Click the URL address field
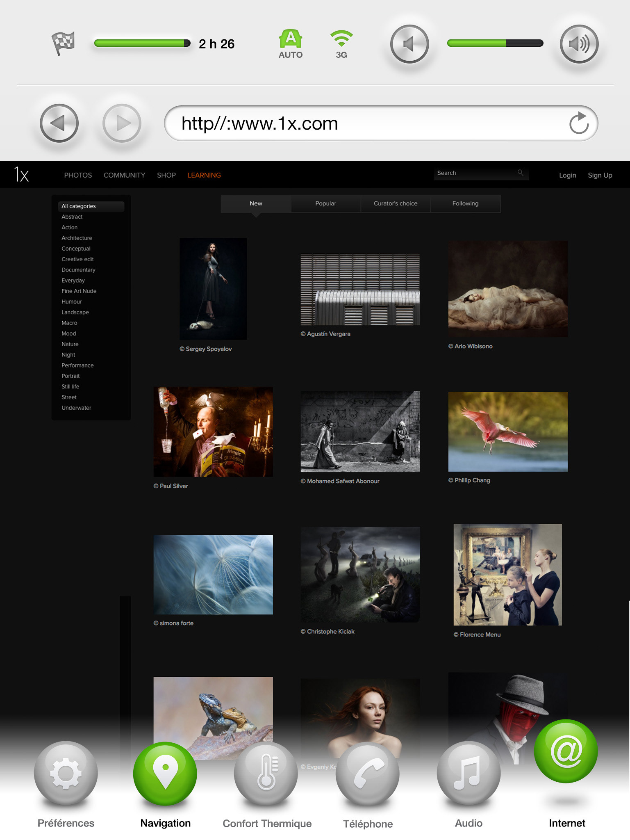The height and width of the screenshot is (840, 630). [381, 123]
